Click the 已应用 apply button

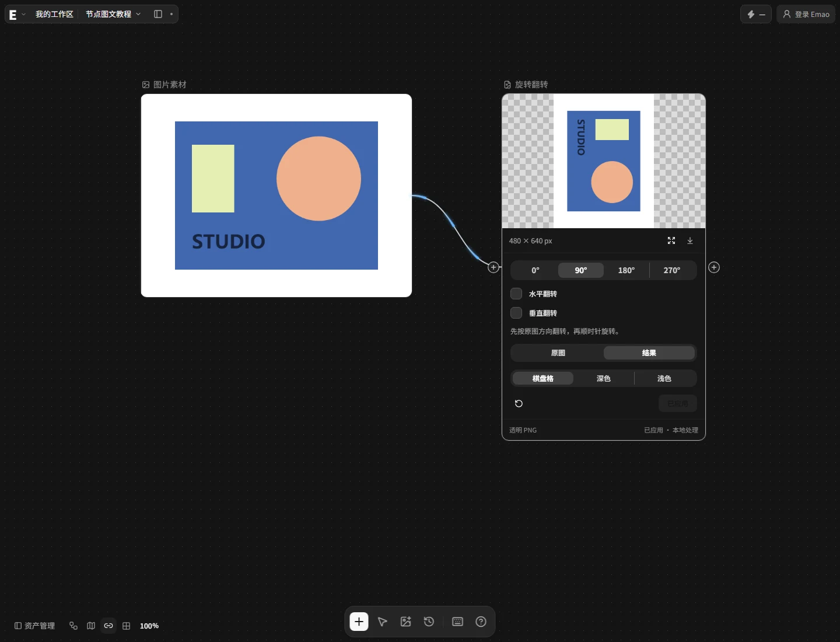678,403
